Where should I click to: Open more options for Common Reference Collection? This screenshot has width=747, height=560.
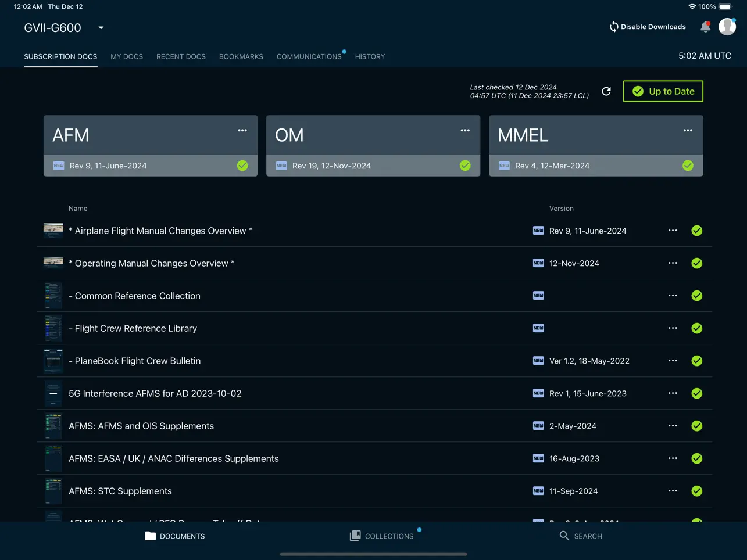[x=673, y=296]
